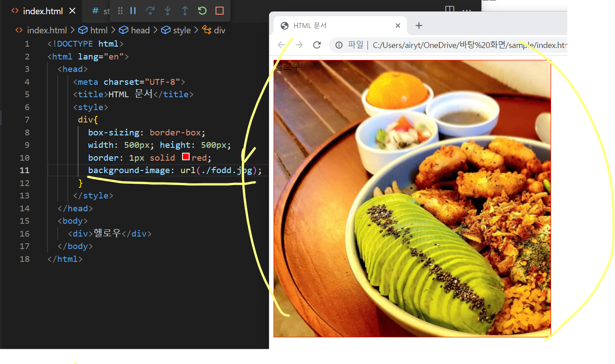Image resolution: width=615 pixels, height=364 pixels.
Task: Click the Step Out debug icon
Action: (185, 11)
